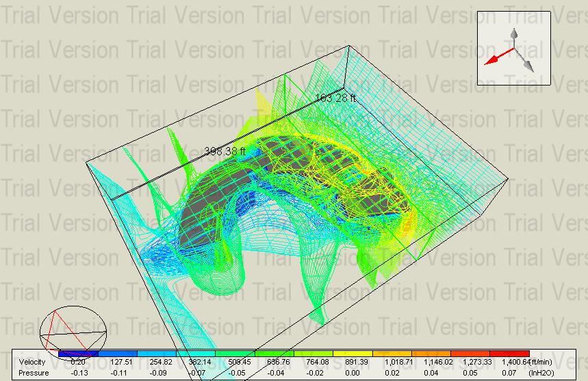Click the 163.28 ft dimension label

335,98
